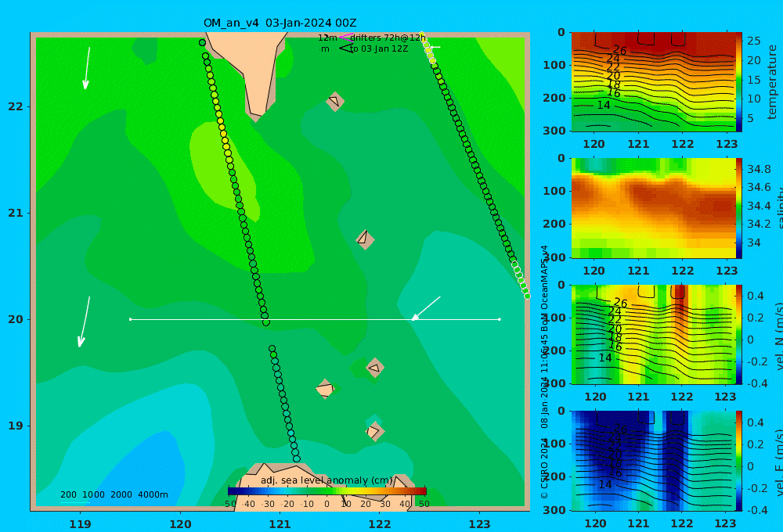Click the black arrow symbol in legend
This screenshot has width=783, height=532.
[x=347, y=49]
